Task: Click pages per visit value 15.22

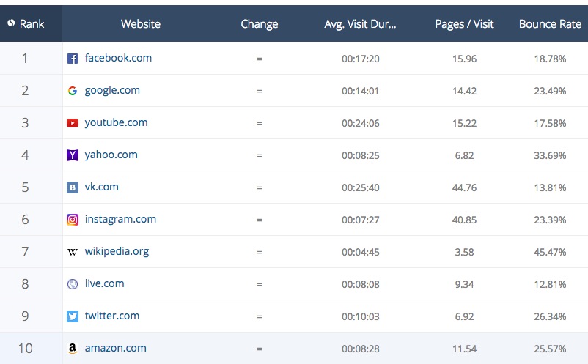Action: point(464,123)
